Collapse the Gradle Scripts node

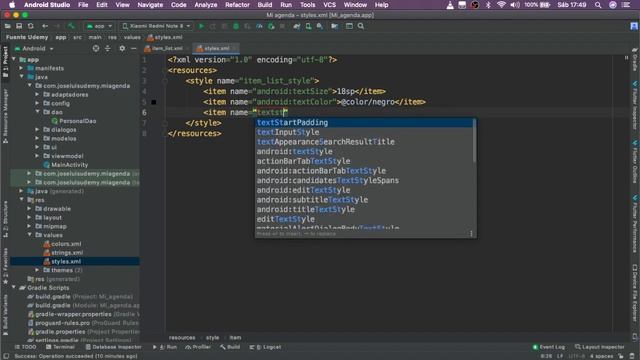(14, 288)
